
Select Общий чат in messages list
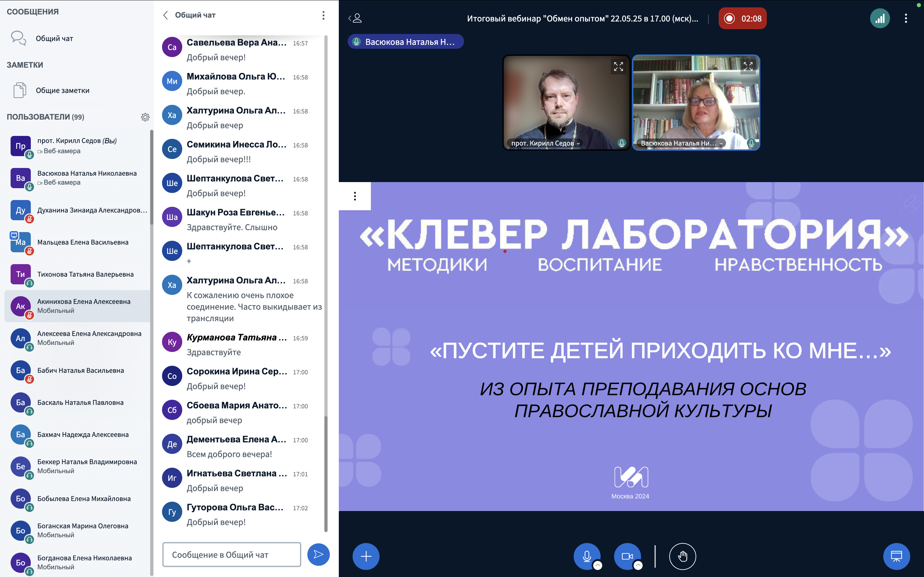54,38
